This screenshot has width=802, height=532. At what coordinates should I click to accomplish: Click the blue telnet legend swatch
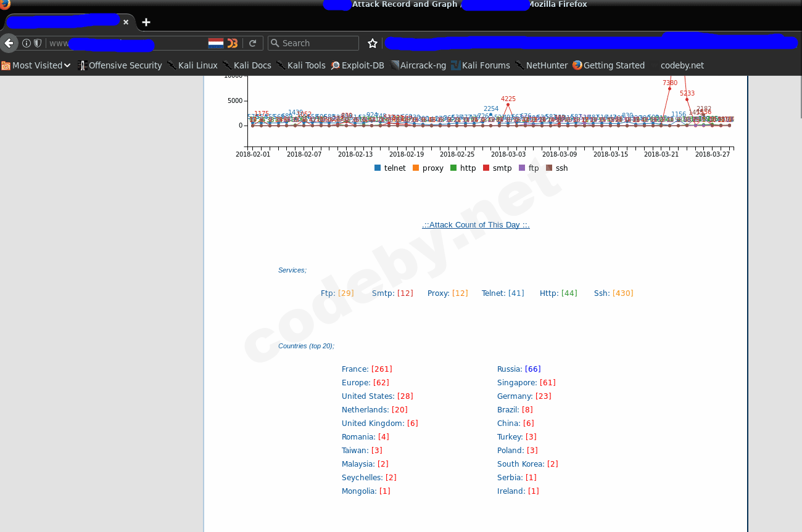pos(378,168)
